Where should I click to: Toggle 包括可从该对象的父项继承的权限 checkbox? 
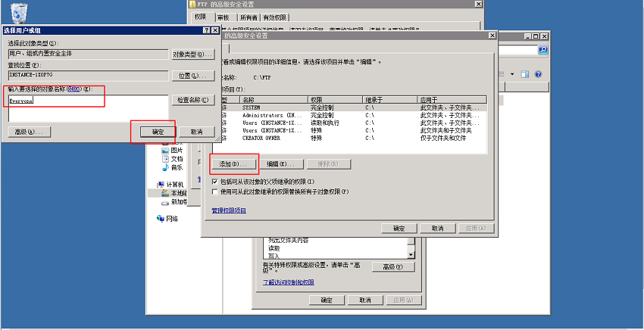click(x=215, y=182)
